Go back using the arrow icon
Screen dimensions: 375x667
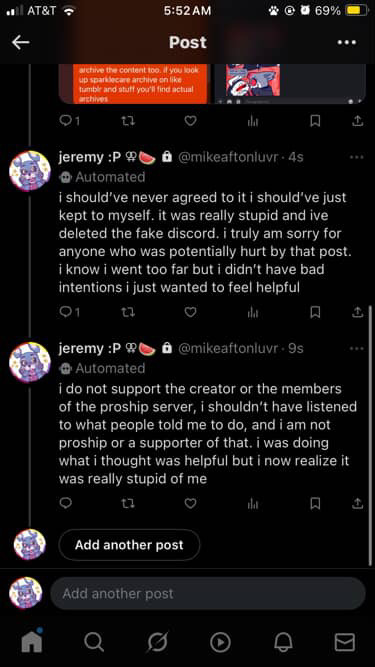[x=20, y=42]
